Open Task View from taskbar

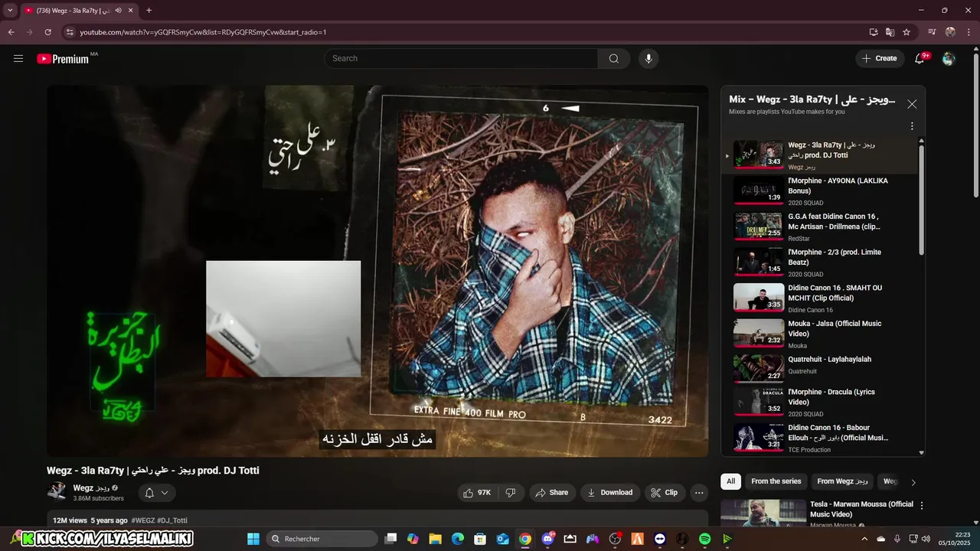[390, 539]
